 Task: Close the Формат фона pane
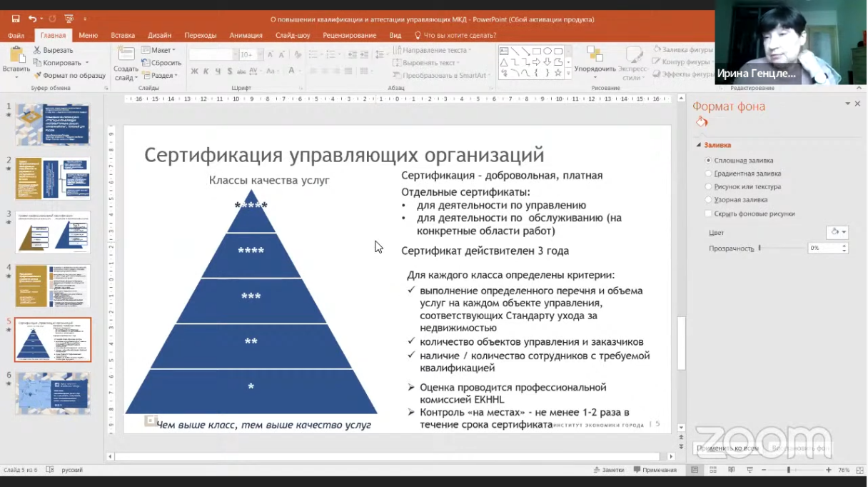pos(857,104)
